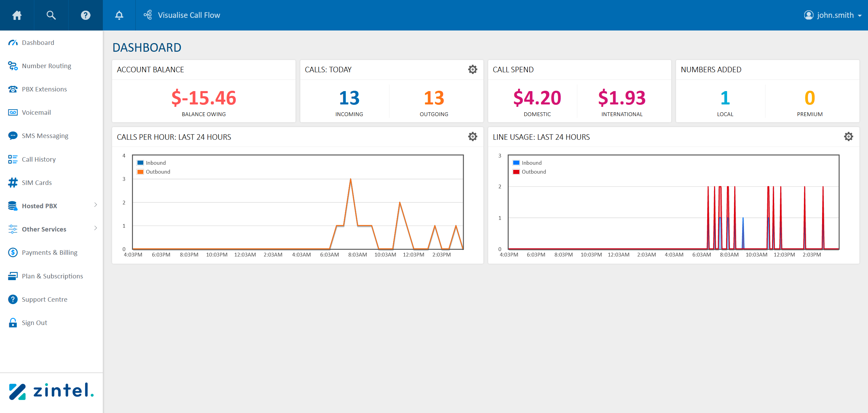Open the notifications bell icon
Screen dimensions: 868x413
tap(119, 15)
